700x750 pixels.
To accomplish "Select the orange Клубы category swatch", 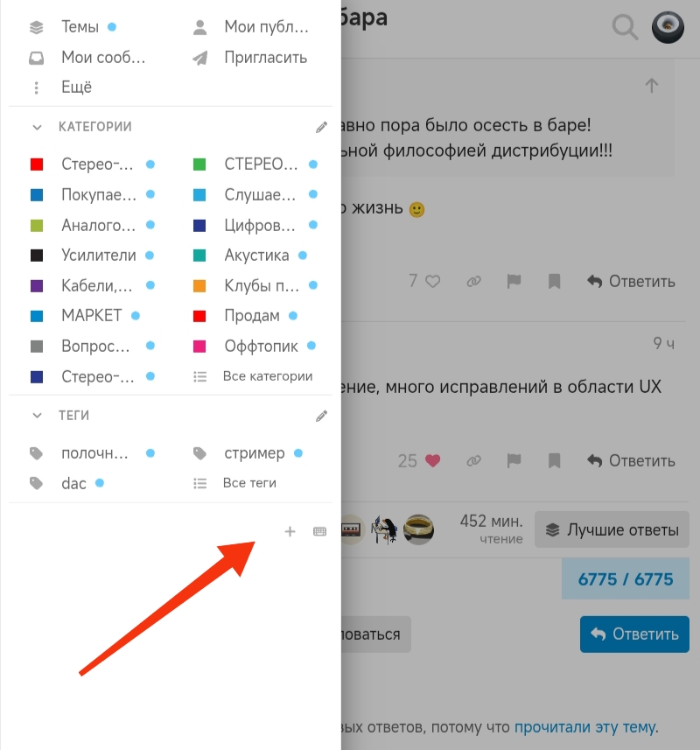I will click(199, 286).
